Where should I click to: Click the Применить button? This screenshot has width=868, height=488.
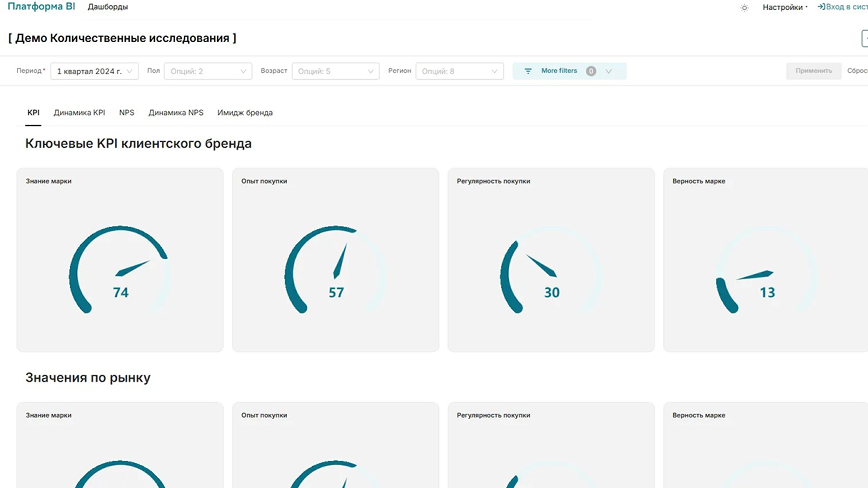814,71
